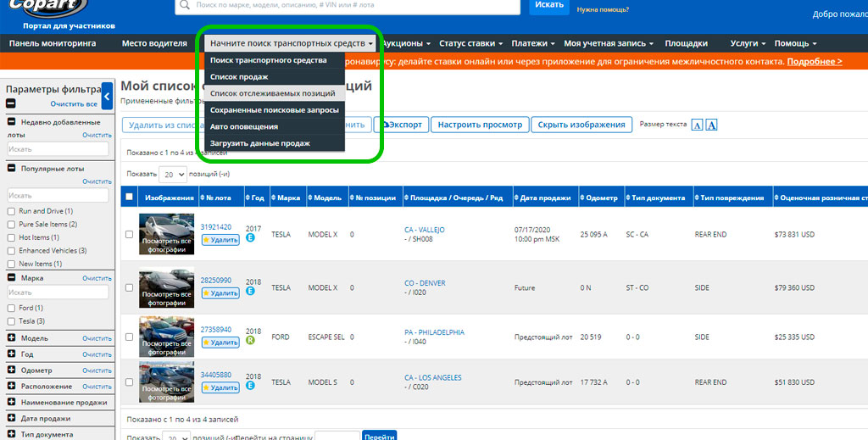
Task: Open Статус ставки menu
Action: coord(470,43)
